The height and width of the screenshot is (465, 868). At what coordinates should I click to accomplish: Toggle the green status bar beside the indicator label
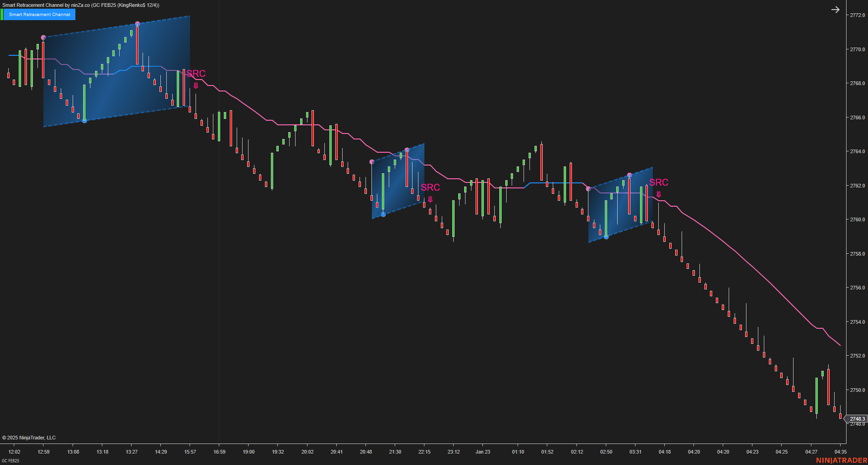pyautogui.click(x=3, y=15)
